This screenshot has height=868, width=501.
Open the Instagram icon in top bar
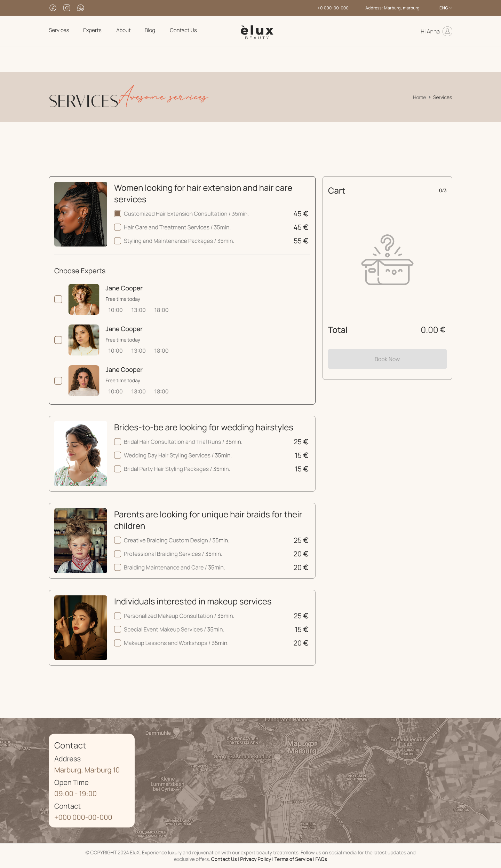[67, 8]
